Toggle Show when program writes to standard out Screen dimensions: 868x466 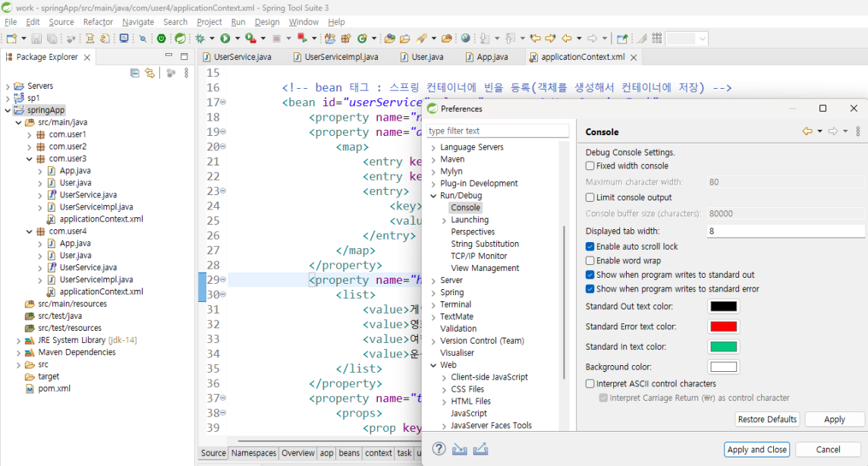(590, 275)
